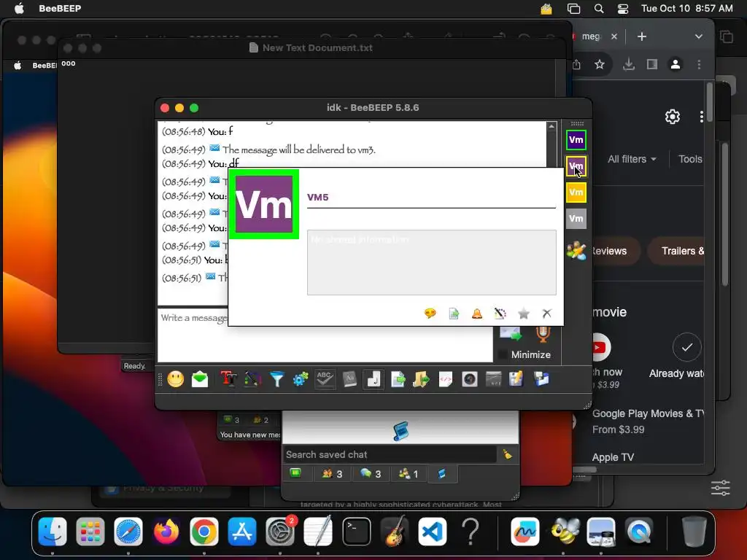Viewport: 747px width, 560px height.
Task: Click in the Write a message field
Action: click(325, 335)
